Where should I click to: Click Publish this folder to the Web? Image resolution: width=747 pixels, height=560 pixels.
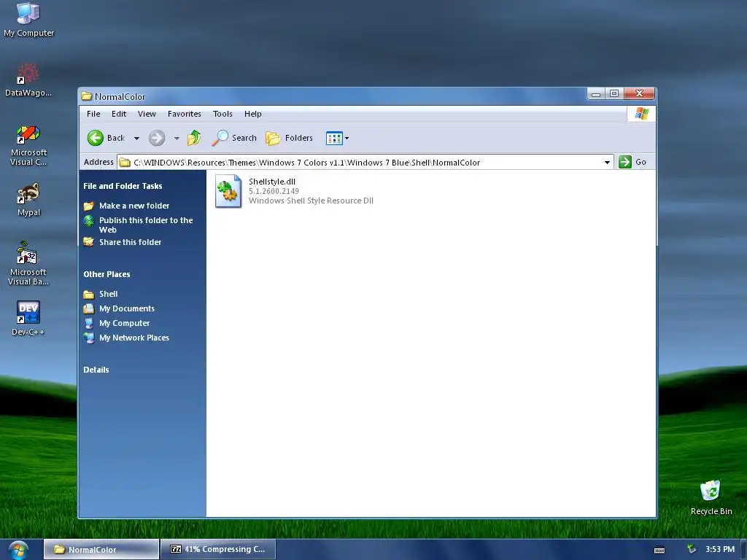(x=146, y=225)
